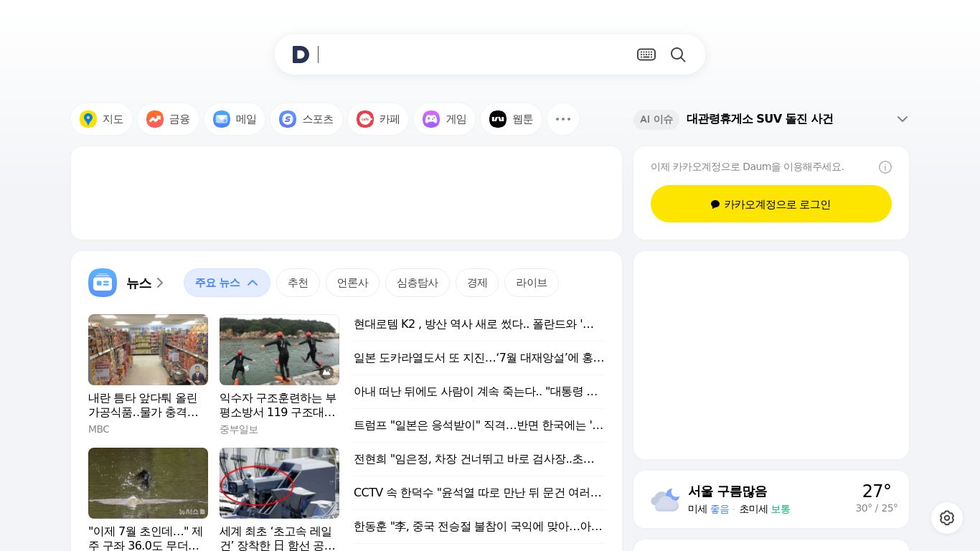Click the search input field

point(473,55)
